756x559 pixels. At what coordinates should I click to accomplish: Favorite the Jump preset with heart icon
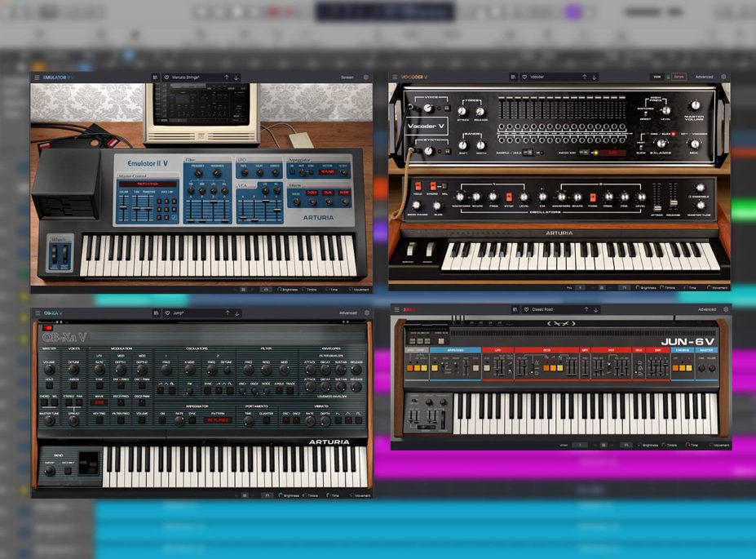click(167, 313)
